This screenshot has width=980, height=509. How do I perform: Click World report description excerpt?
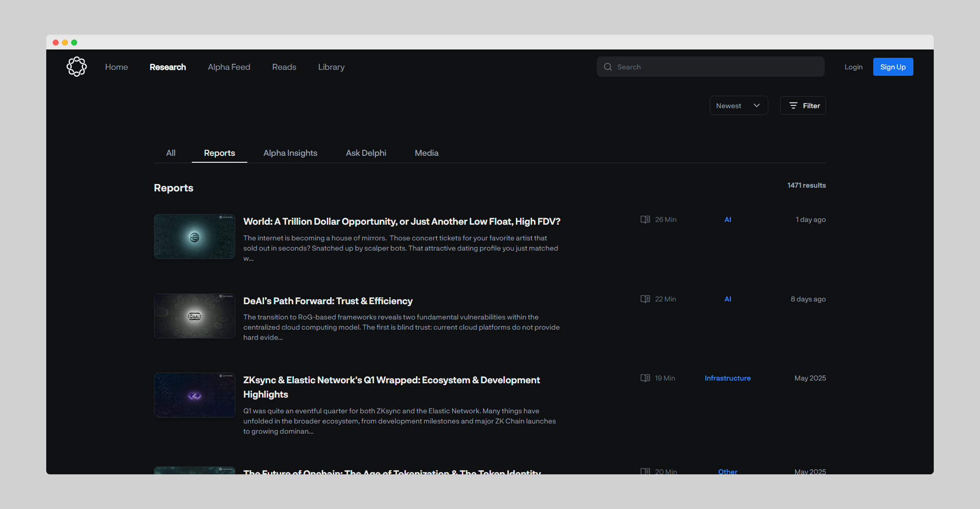(x=401, y=248)
